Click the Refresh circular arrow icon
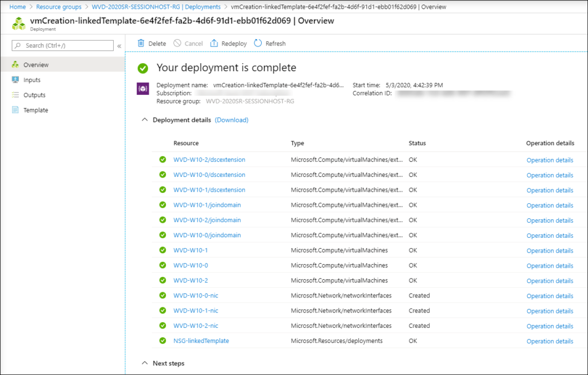 (258, 43)
